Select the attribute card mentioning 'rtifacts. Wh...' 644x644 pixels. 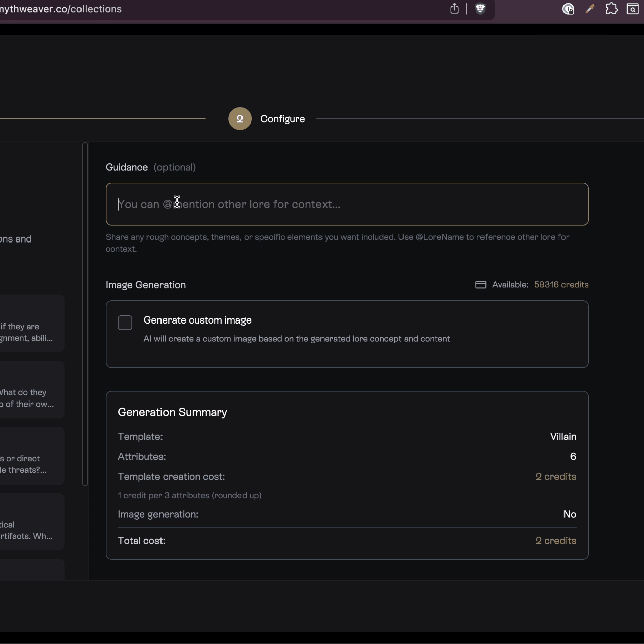pos(30,530)
